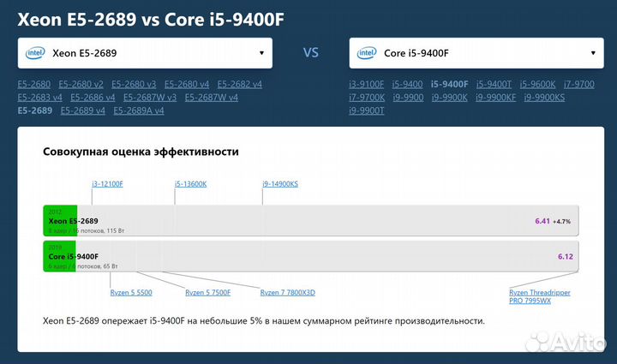Select the bold i5-9400F entry
Viewport: 617px width, 364px height.
449,84
